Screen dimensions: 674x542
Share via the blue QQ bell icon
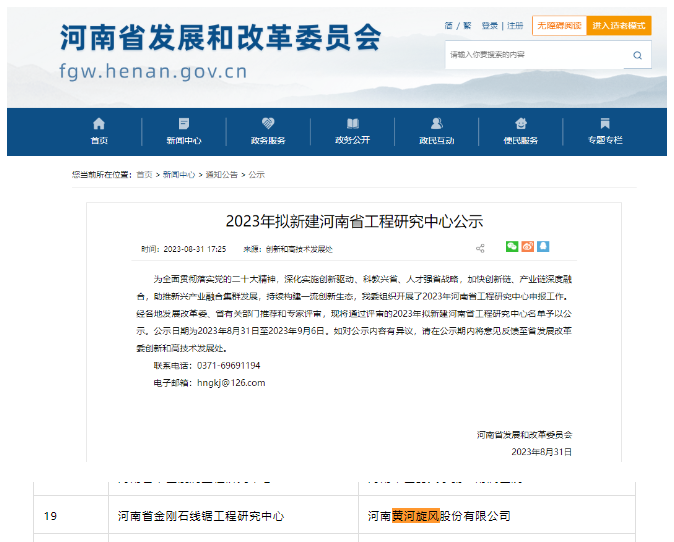(x=543, y=247)
